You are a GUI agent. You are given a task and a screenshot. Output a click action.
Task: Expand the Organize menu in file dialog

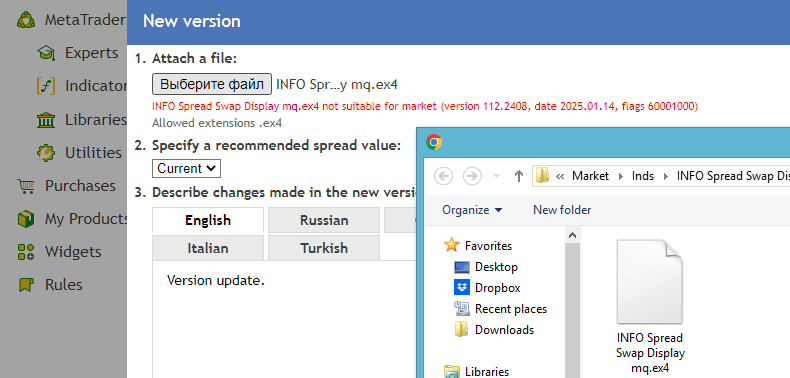click(472, 210)
